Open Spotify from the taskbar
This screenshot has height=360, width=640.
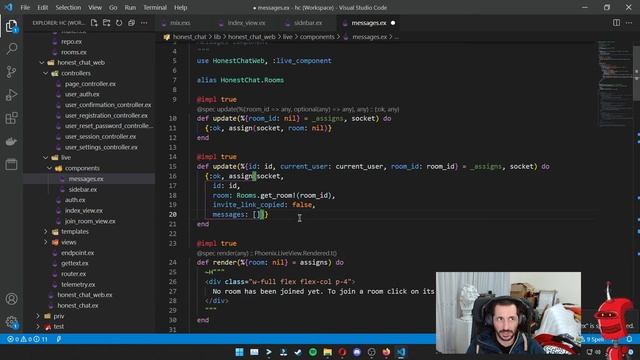[x=313, y=352]
